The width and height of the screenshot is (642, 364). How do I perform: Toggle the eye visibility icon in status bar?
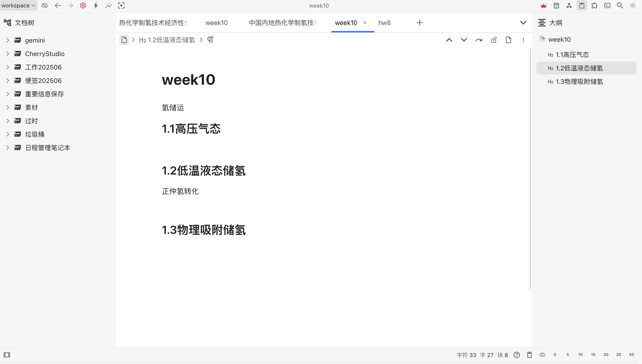(x=542, y=355)
